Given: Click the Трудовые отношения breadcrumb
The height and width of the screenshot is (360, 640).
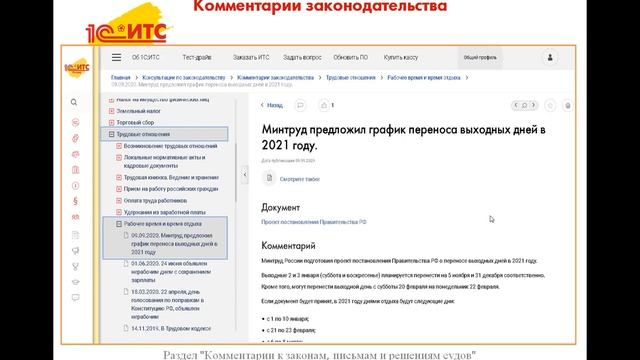Looking at the screenshot, I should pos(351,78).
